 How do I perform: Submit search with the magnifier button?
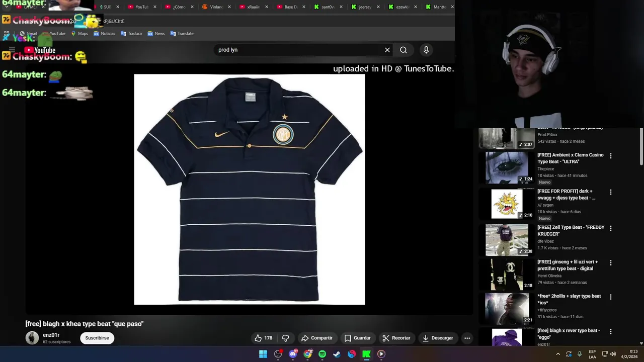pyautogui.click(x=404, y=50)
